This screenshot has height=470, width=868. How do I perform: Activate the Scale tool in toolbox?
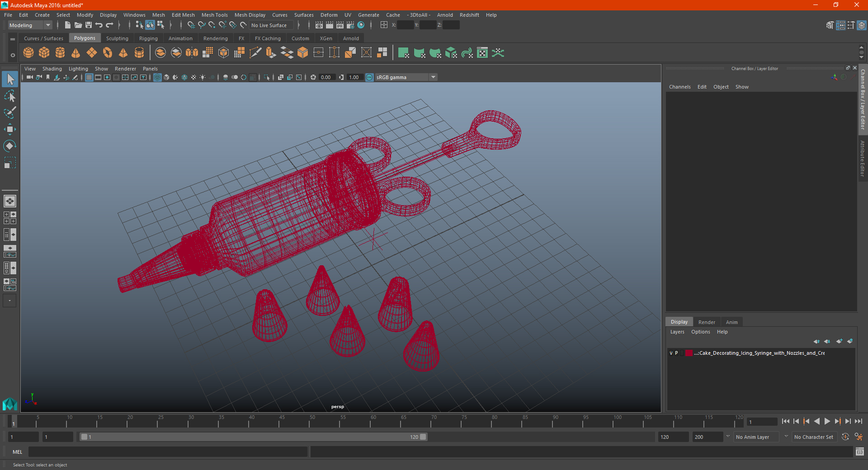click(x=10, y=163)
